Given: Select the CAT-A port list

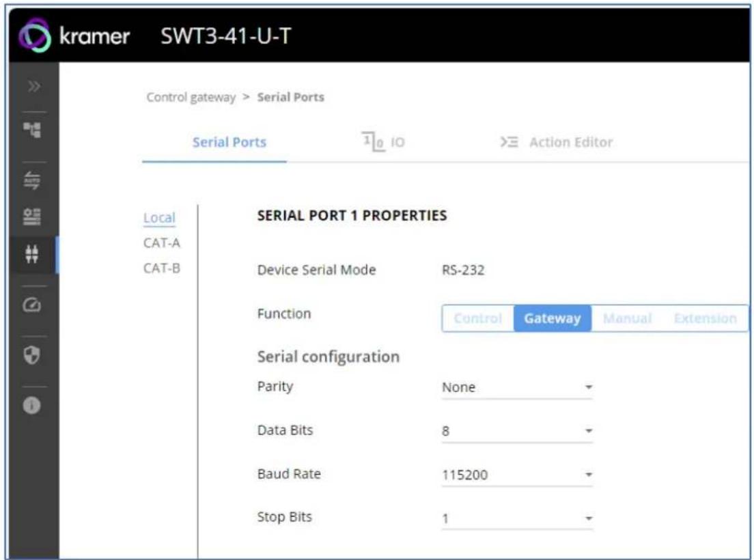Looking at the screenshot, I should pyautogui.click(x=162, y=243).
